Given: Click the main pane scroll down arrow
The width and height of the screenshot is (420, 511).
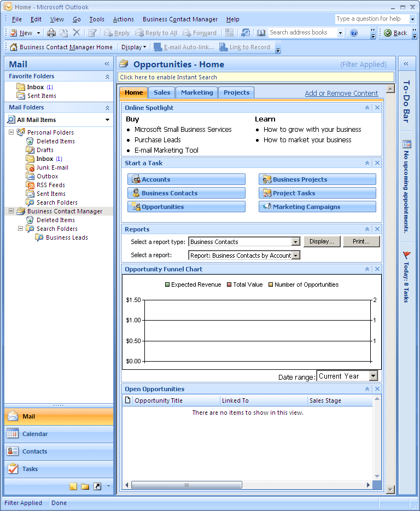Looking at the screenshot, I should [x=390, y=490].
